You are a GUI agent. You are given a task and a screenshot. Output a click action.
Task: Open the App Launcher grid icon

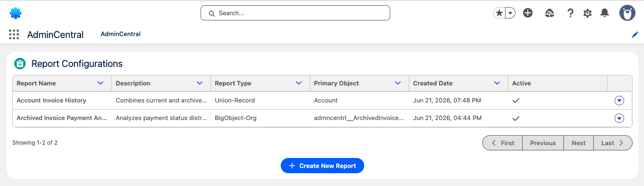tap(14, 34)
